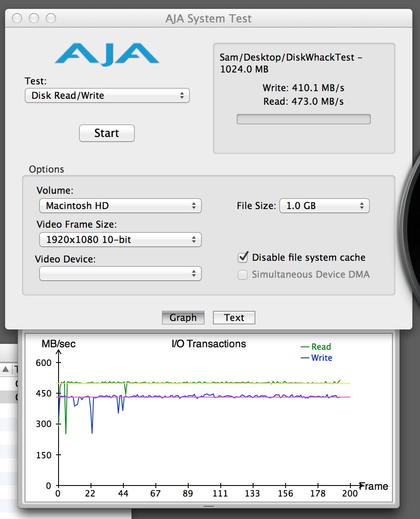Uncheck Disable file system cache
This screenshot has width=420, height=519.
point(243,257)
